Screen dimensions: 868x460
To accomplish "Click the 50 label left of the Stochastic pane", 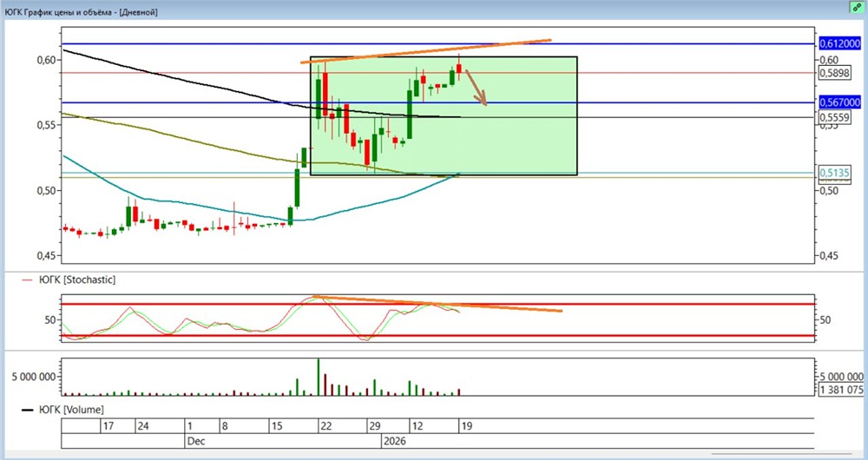I will tap(49, 319).
